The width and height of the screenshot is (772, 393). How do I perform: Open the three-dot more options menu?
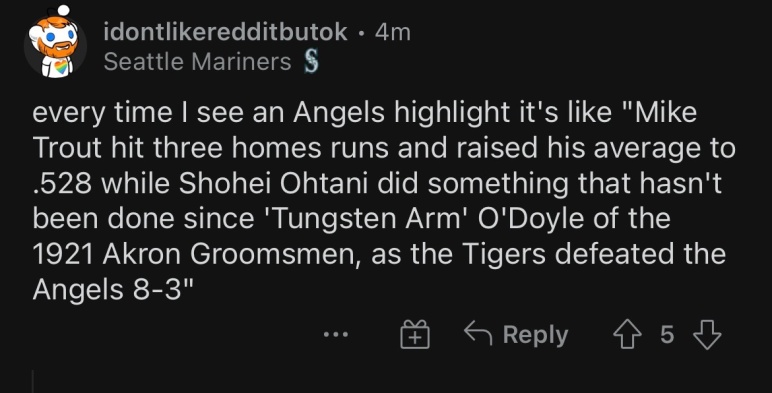pyautogui.click(x=336, y=334)
